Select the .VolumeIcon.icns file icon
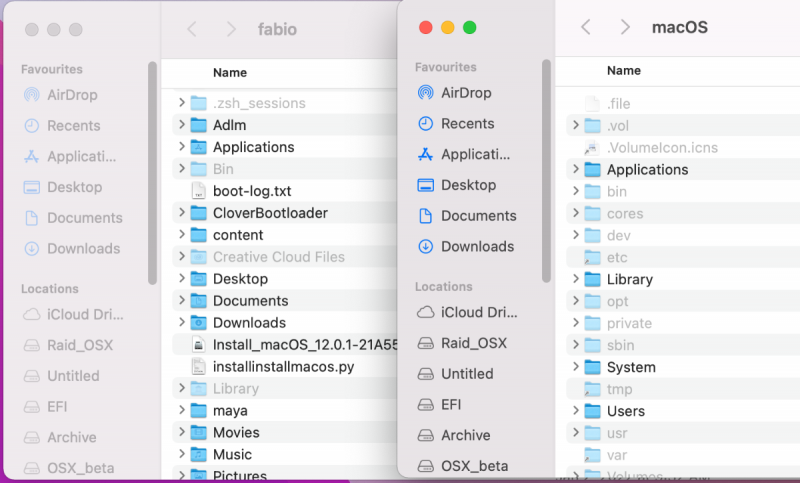Image resolution: width=800 pixels, height=483 pixels. tap(592, 148)
